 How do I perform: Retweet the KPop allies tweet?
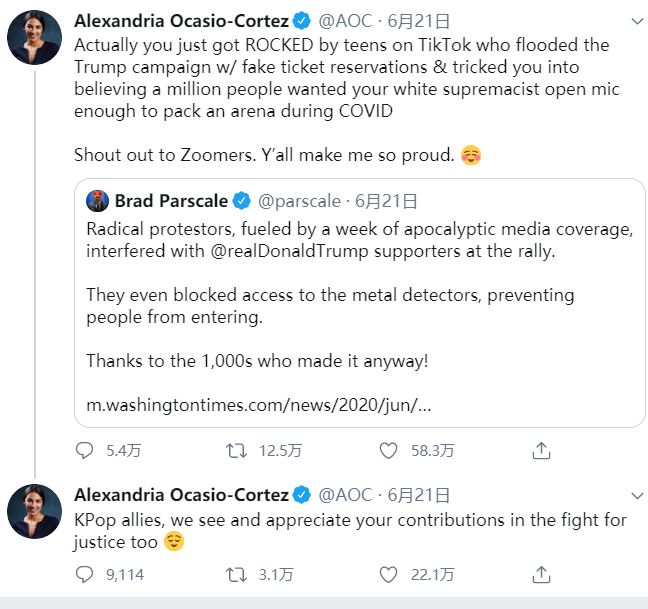[x=237, y=574]
